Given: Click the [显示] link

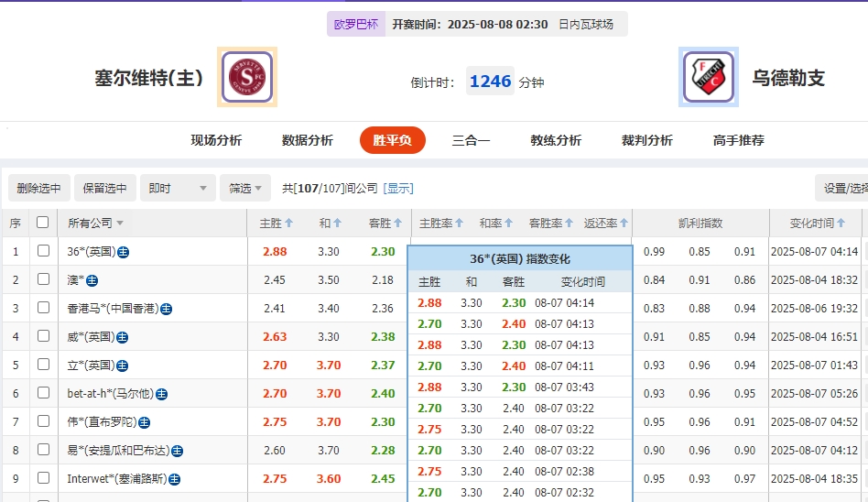Looking at the screenshot, I should pos(398,188).
